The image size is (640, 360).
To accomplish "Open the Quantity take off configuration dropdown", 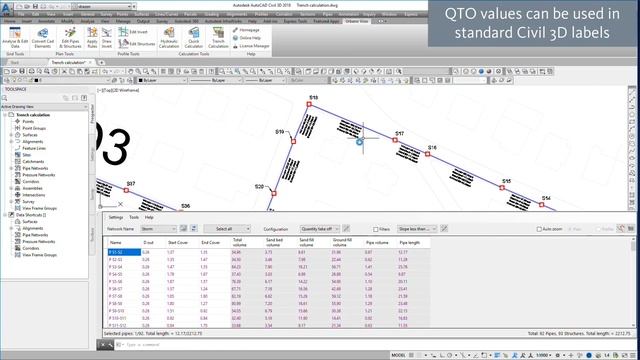I will [320, 229].
